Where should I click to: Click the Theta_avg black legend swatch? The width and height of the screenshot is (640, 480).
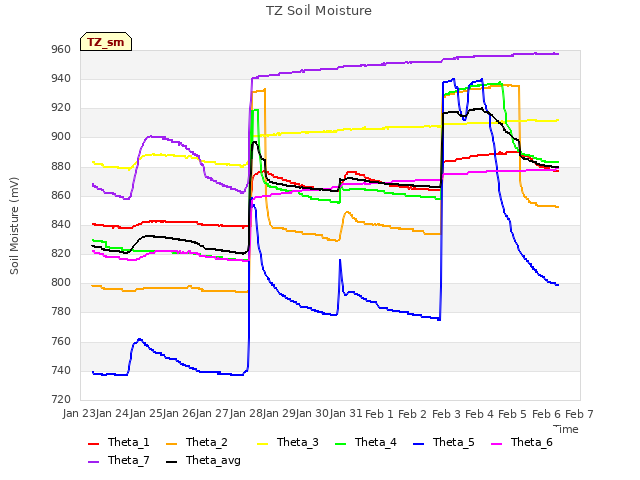point(171,461)
